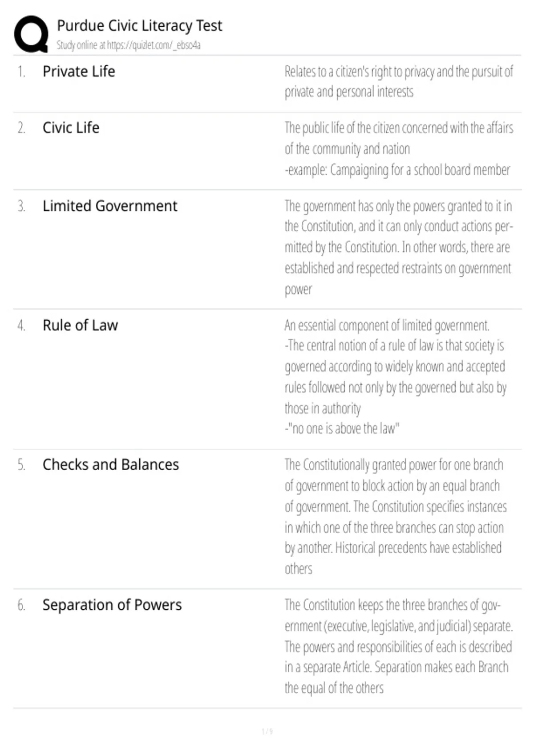The width and height of the screenshot is (534, 756).
Task: Select the Rule of Law term
Action: click(80, 325)
